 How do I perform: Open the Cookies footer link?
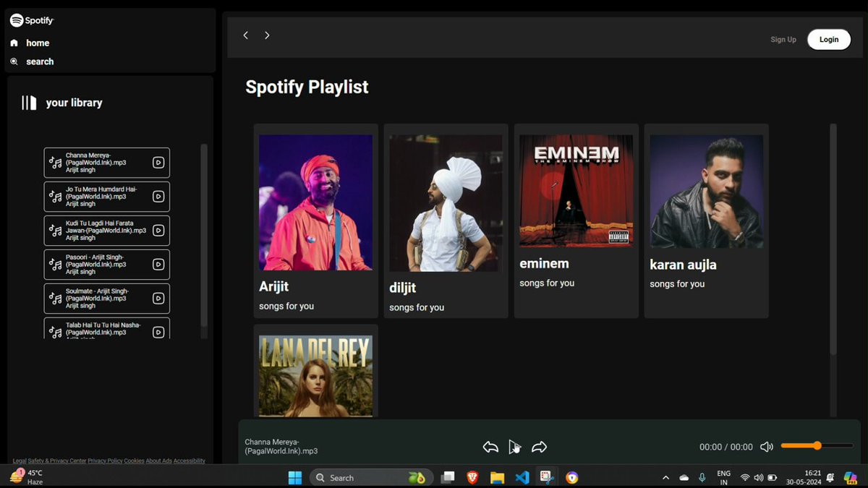point(134,461)
